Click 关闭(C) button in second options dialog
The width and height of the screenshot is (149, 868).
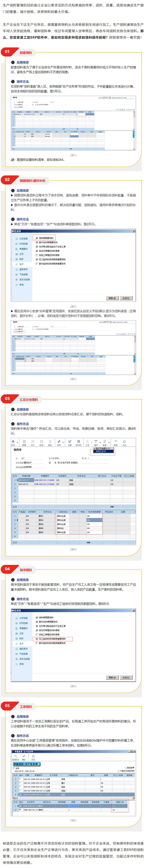(126, 677)
